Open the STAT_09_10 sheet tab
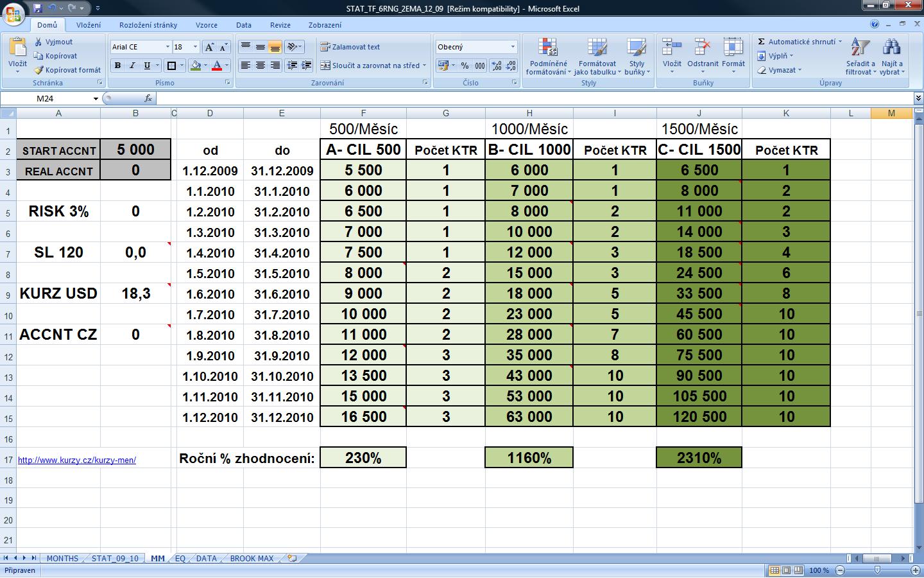The width and height of the screenshot is (924, 578). (115, 558)
